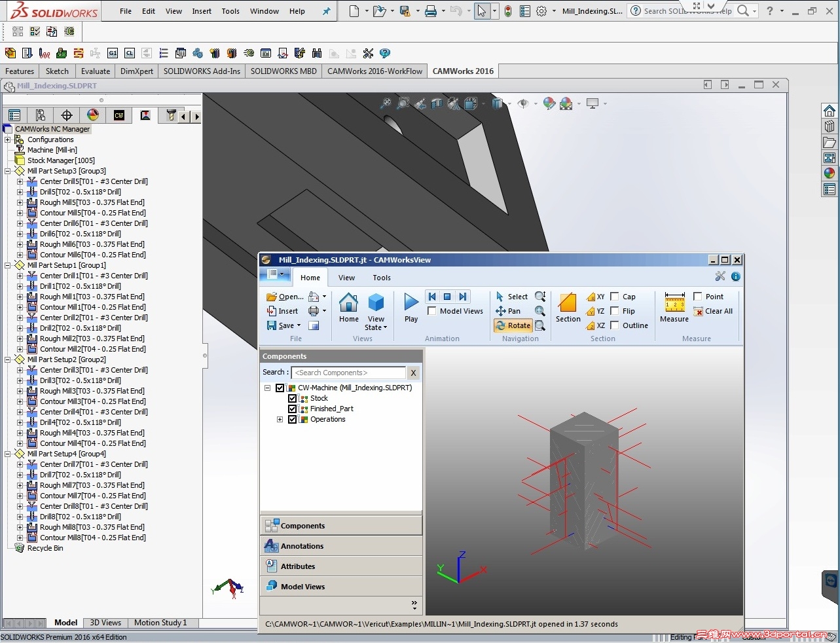The image size is (840, 643).
Task: Open the Attributes panel button
Action: point(341,566)
